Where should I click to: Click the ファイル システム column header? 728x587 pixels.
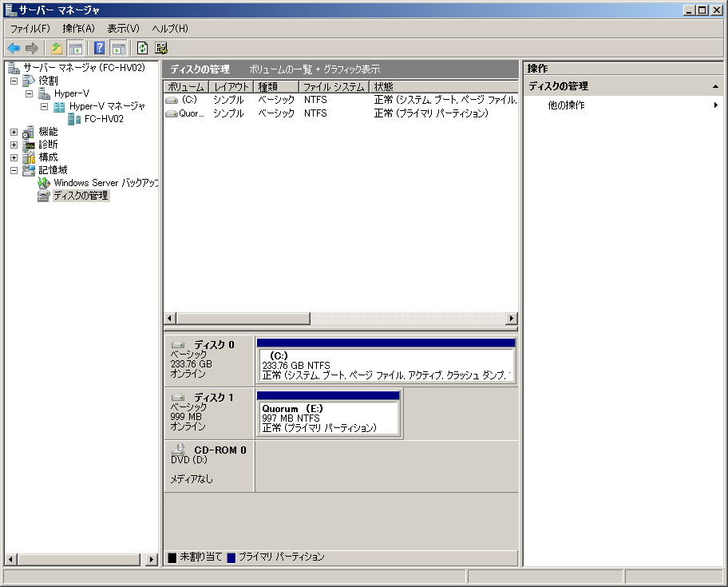[333, 87]
